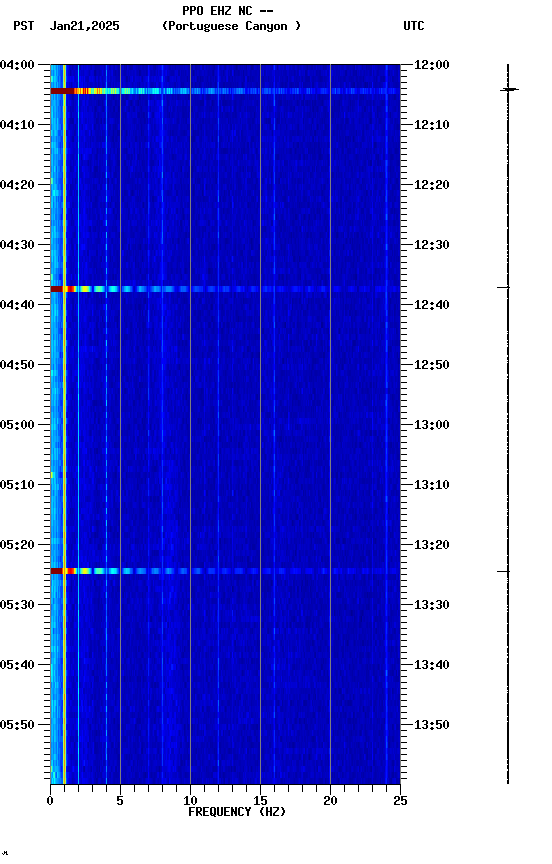Click the '12:00' UTC time label
This screenshot has width=552, height=864.
click(432, 65)
